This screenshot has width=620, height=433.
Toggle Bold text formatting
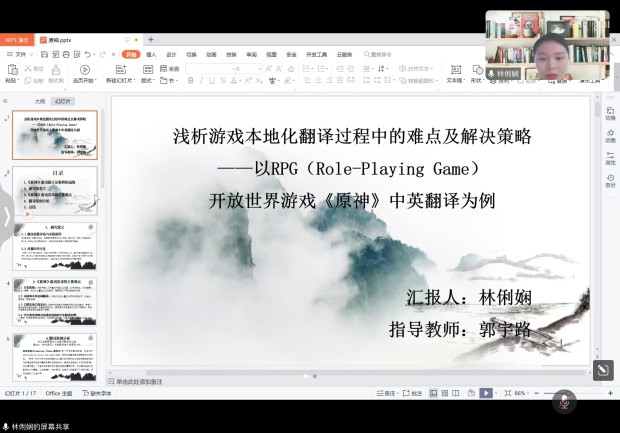click(189, 80)
